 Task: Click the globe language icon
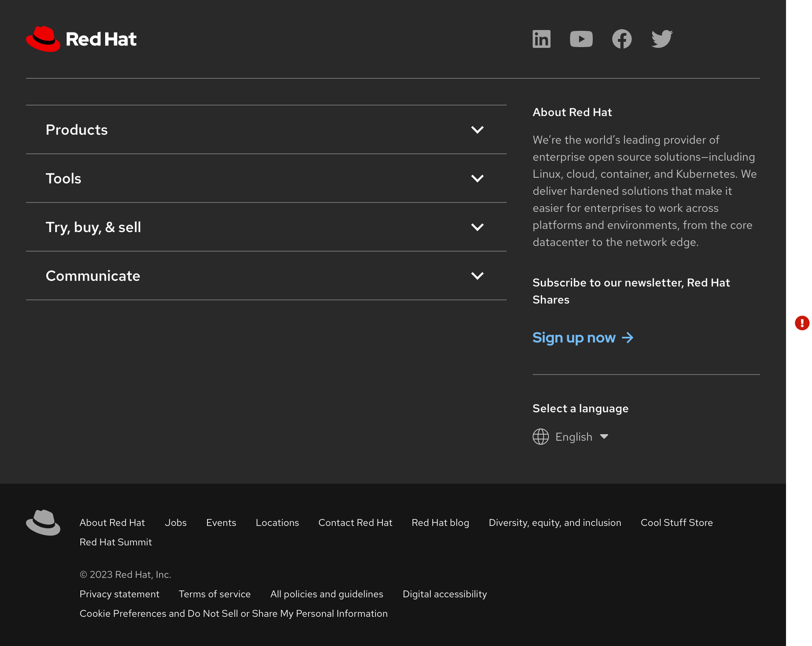[540, 437]
